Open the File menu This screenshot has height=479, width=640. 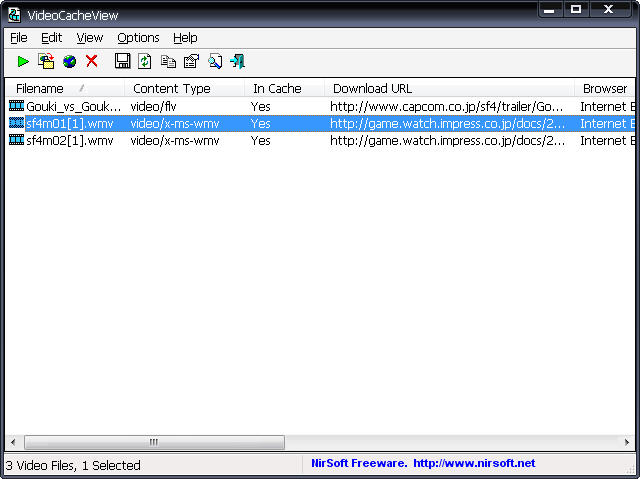pyautogui.click(x=19, y=38)
